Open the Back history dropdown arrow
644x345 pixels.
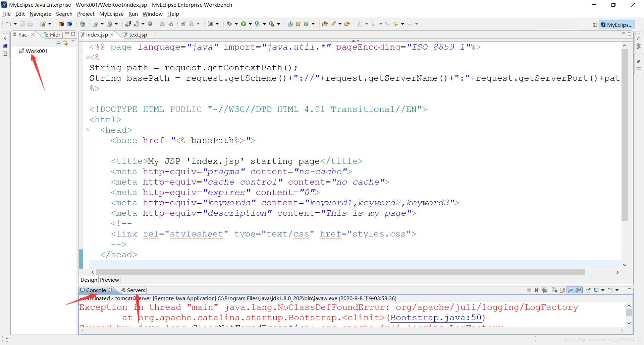coord(402,24)
